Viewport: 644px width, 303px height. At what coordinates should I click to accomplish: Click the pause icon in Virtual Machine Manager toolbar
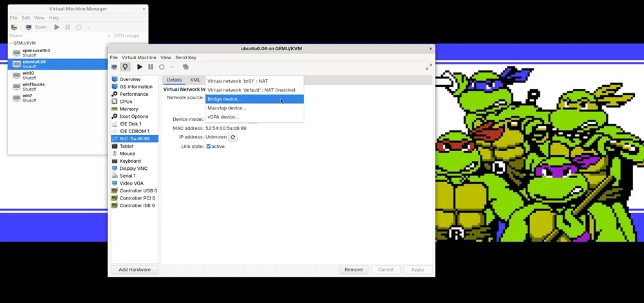68,27
